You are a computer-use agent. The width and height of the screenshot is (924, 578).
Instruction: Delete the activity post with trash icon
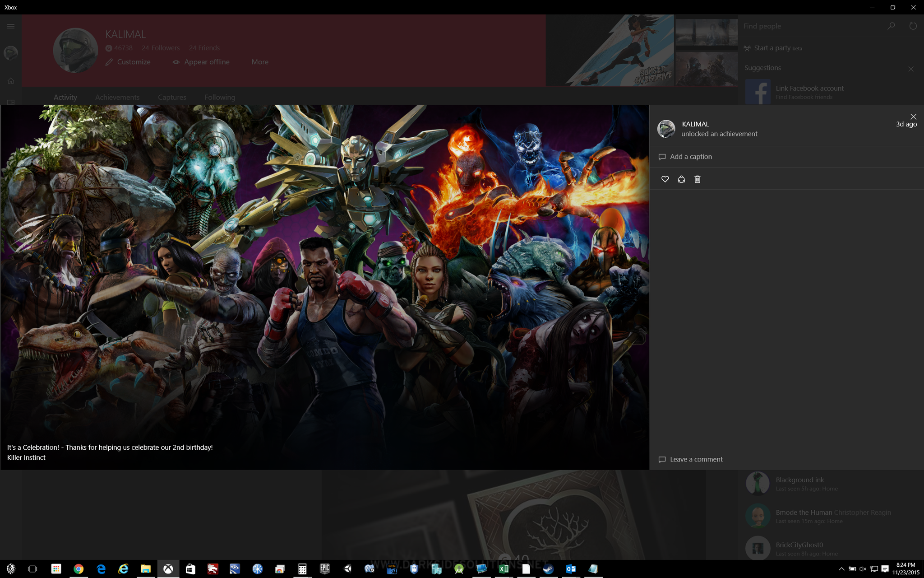pyautogui.click(x=698, y=179)
